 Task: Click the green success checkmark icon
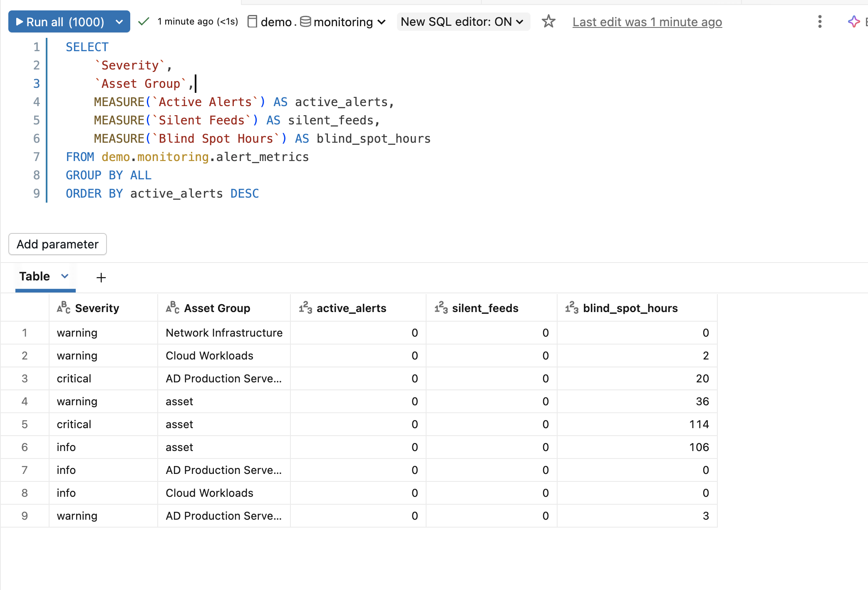tap(144, 22)
